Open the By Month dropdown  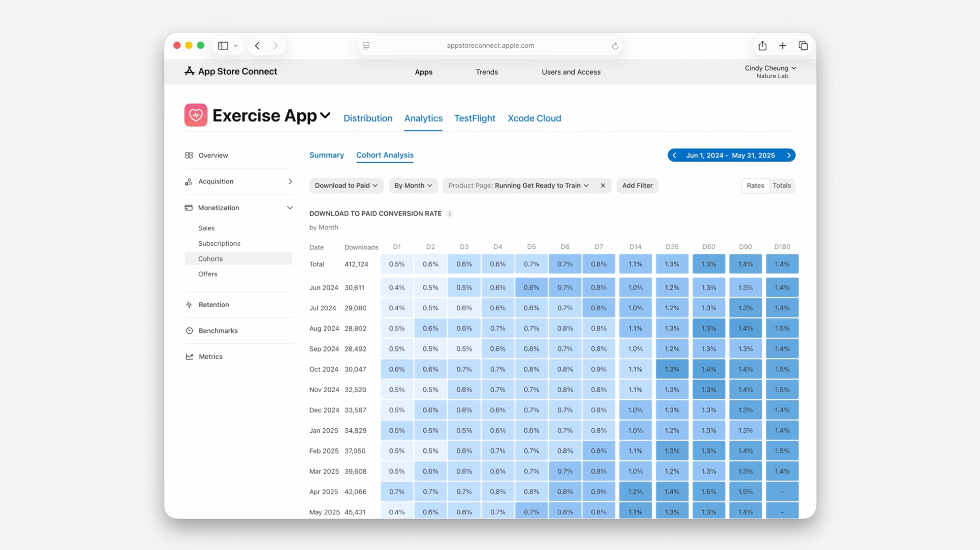pyautogui.click(x=413, y=186)
